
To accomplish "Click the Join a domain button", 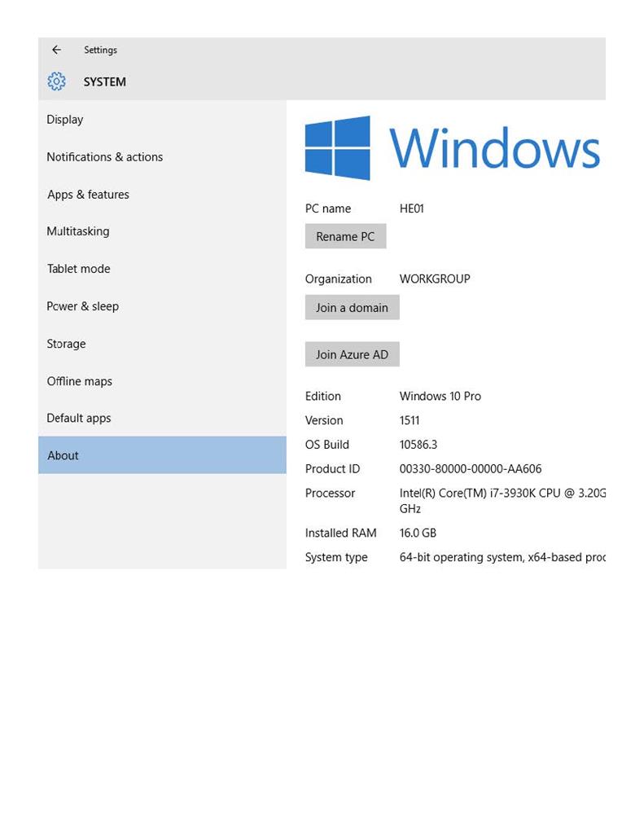I will 352,307.
